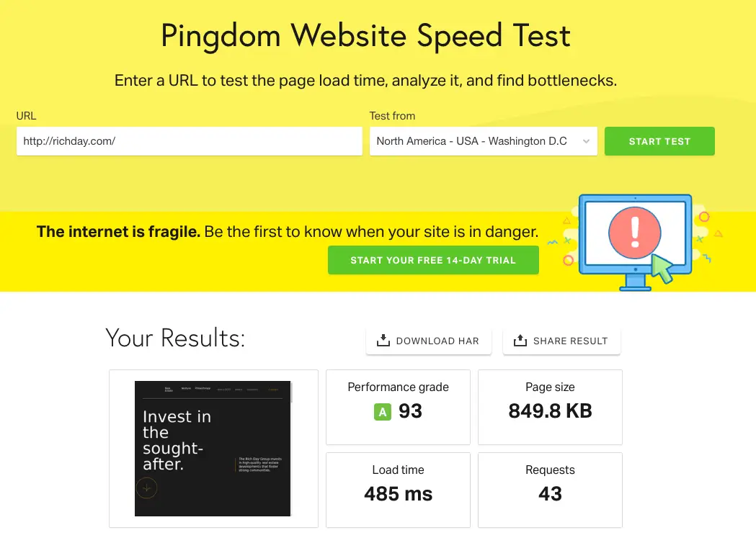The height and width of the screenshot is (543, 756).
Task: Focus the URL input field
Action: (x=189, y=141)
